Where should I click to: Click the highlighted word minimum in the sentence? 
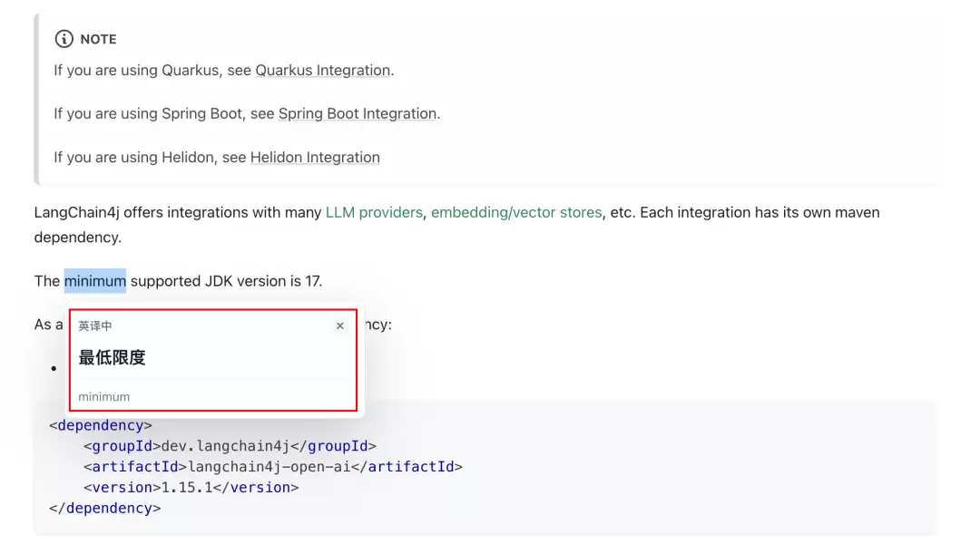click(x=95, y=281)
